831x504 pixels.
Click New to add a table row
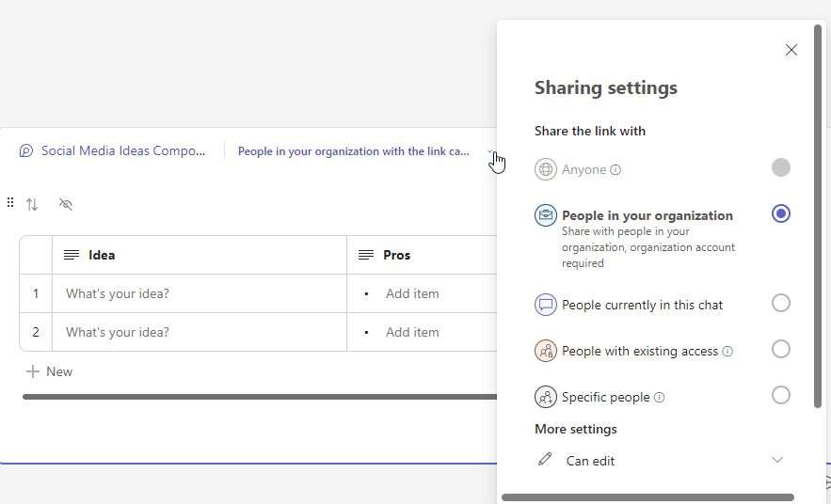coord(50,371)
